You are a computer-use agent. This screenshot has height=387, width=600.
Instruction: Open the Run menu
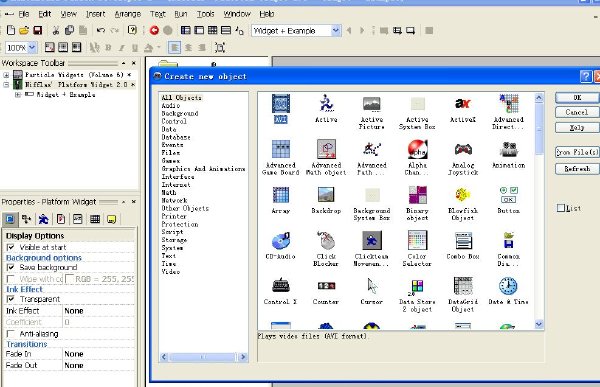point(181,14)
